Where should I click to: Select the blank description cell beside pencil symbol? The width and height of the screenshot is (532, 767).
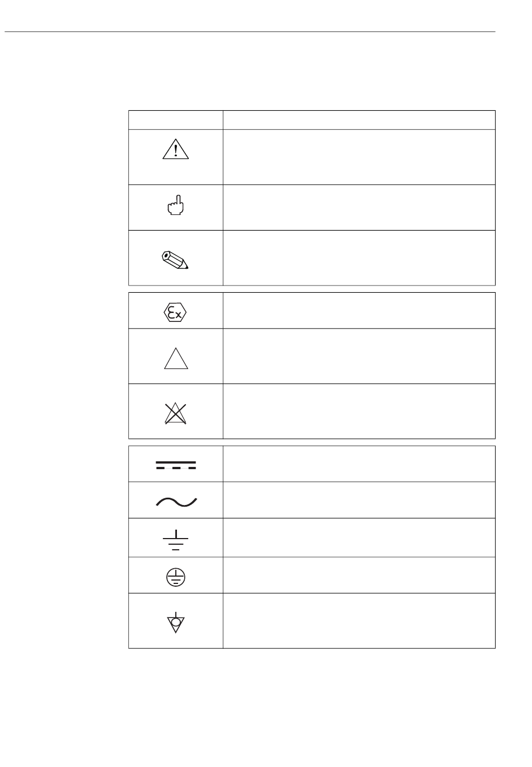[359, 258]
